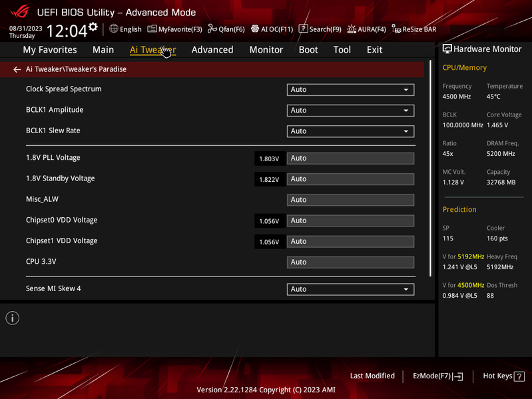
Task: Click the Last Modified button
Action: click(x=372, y=376)
